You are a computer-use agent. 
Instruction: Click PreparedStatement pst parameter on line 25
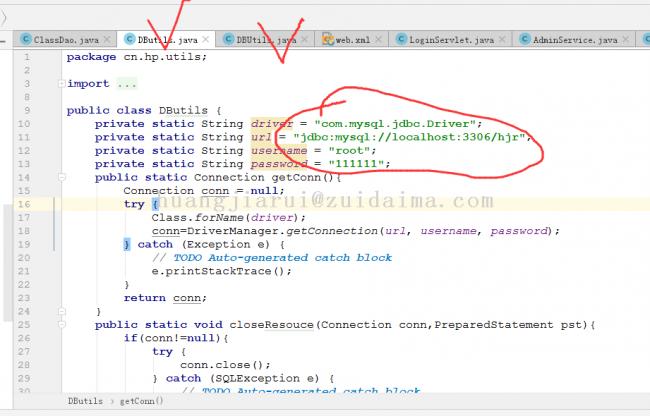click(x=510, y=325)
